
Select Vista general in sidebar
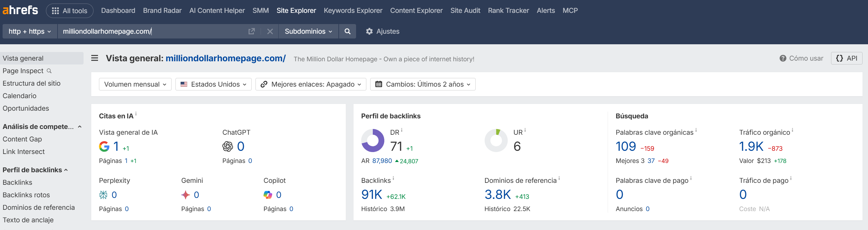(x=42, y=58)
